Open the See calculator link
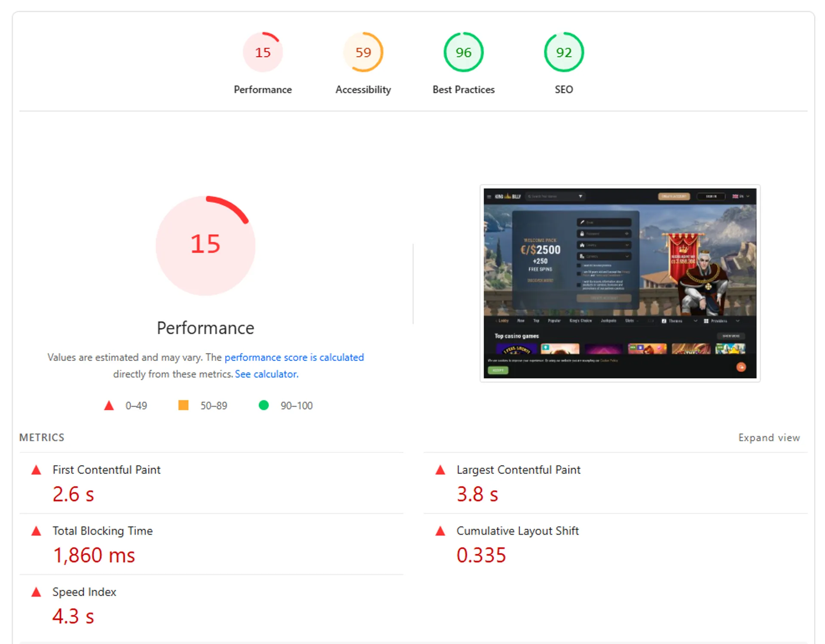This screenshot has height=644, width=825. (x=266, y=374)
